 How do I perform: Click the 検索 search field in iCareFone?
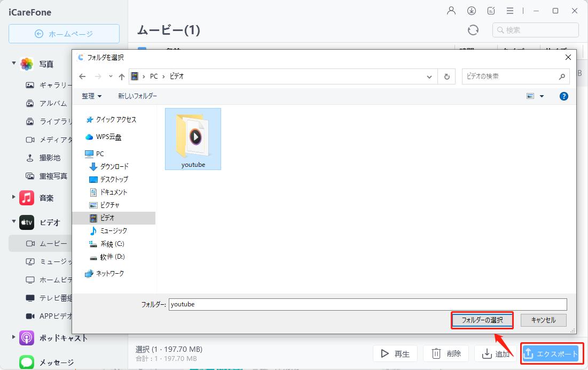536,30
